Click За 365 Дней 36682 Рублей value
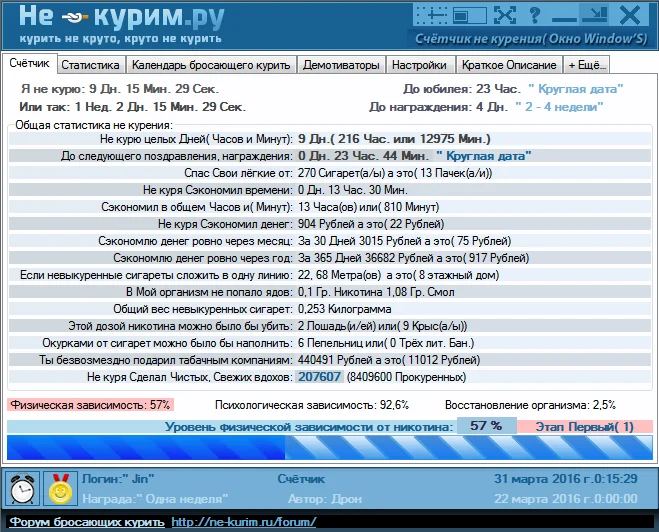This screenshot has height=532, width=659. tap(414, 258)
